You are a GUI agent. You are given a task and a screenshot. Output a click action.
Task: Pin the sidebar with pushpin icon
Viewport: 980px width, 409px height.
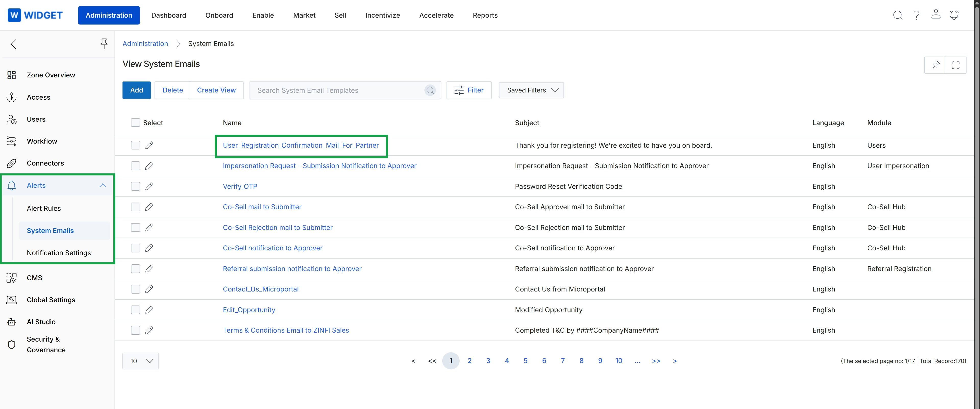[x=104, y=44]
